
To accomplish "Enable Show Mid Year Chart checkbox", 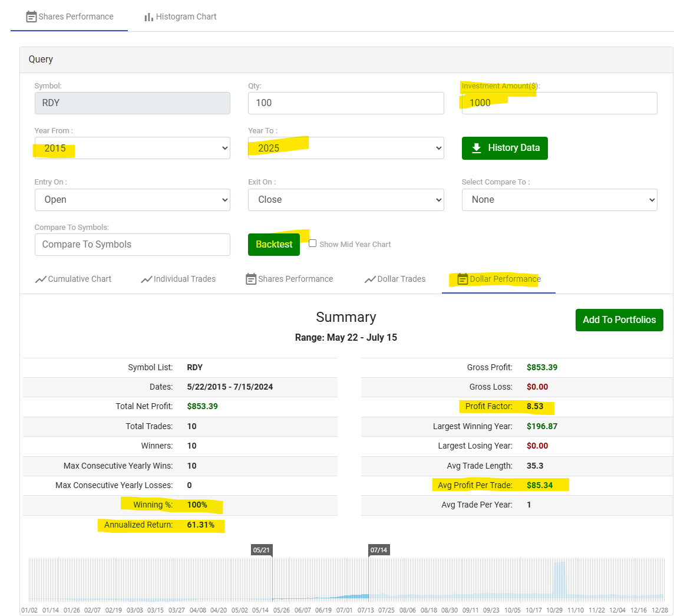I will 313,243.
